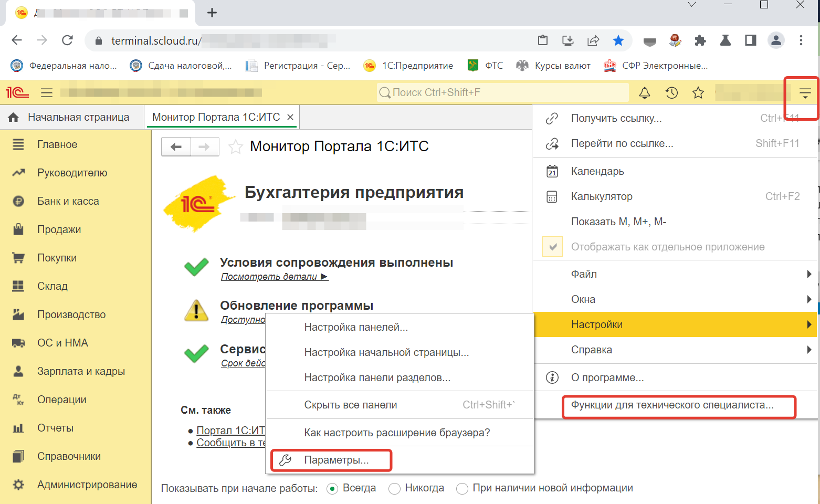Image resolution: width=820 pixels, height=504 pixels.
Task: Switch to Начальная страница tab
Action: pos(72,117)
